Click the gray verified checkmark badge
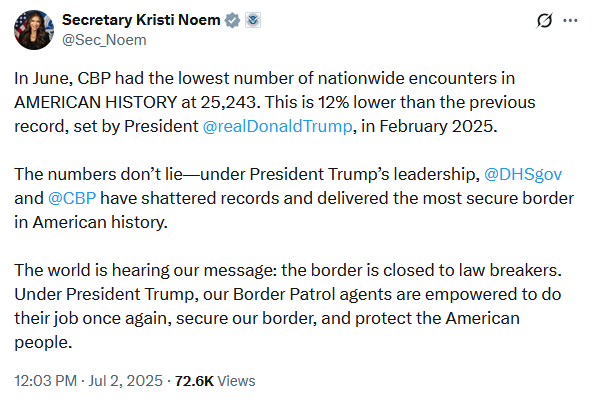The image size is (593, 403). tap(232, 20)
